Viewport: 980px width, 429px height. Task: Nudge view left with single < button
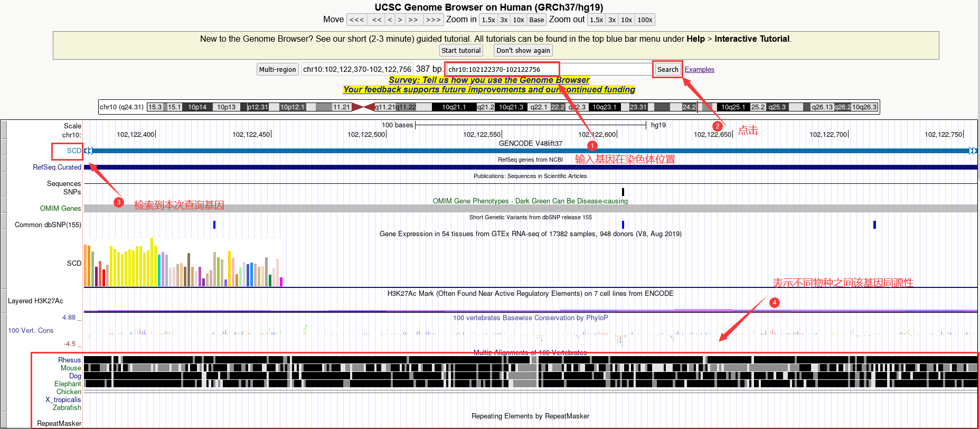tap(390, 20)
